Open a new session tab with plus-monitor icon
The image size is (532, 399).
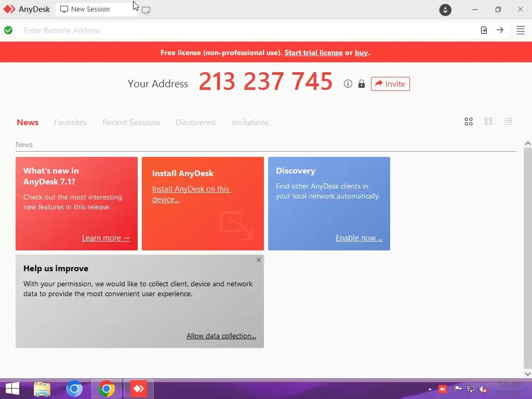point(146,10)
